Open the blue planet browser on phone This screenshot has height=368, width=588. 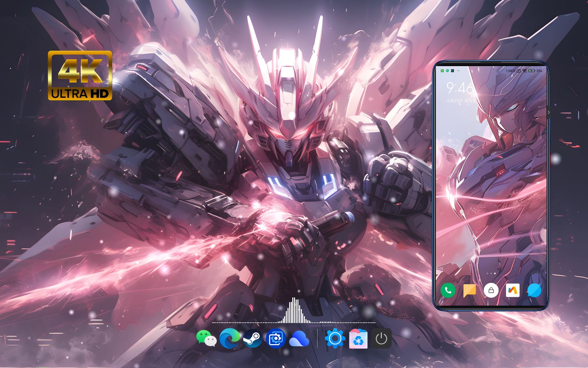(534, 290)
